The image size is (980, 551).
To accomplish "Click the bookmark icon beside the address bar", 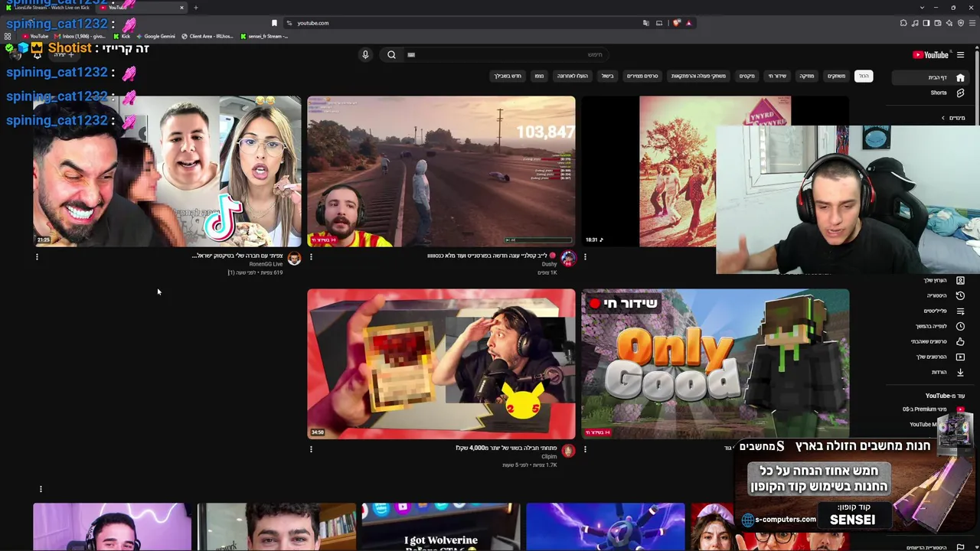I will coord(274,23).
